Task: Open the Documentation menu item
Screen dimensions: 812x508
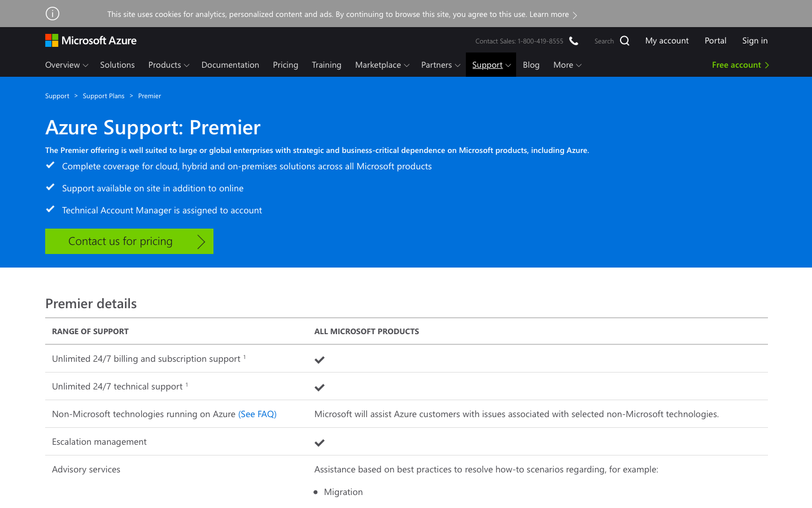Action: [x=230, y=65]
